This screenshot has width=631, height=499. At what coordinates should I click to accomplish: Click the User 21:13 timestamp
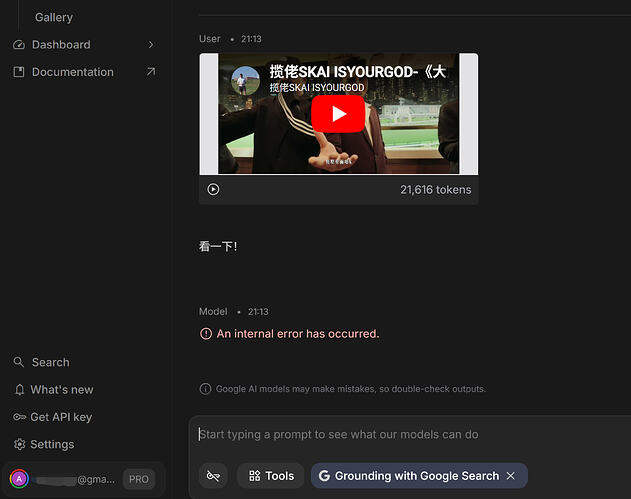coord(251,39)
